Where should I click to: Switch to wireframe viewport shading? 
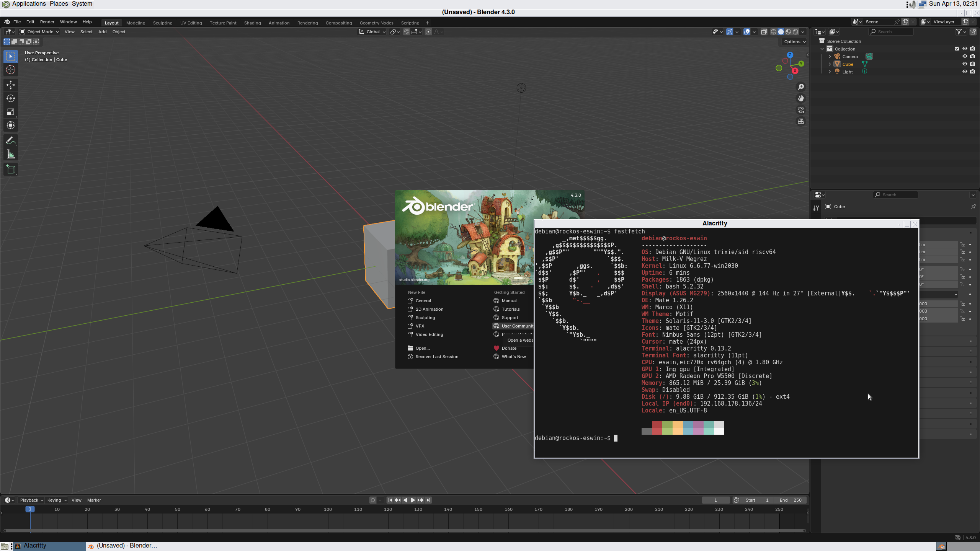pos(774,32)
